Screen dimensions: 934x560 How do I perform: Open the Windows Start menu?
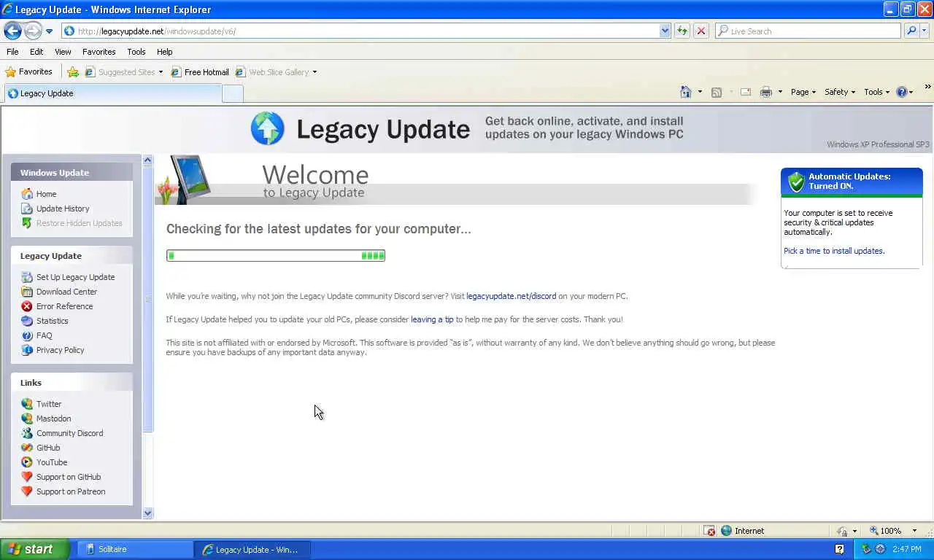[x=35, y=549]
